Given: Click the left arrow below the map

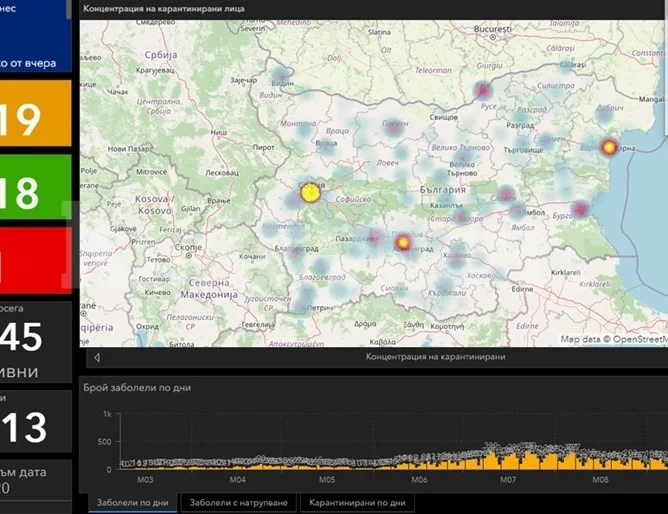Looking at the screenshot, I should click(x=97, y=358).
